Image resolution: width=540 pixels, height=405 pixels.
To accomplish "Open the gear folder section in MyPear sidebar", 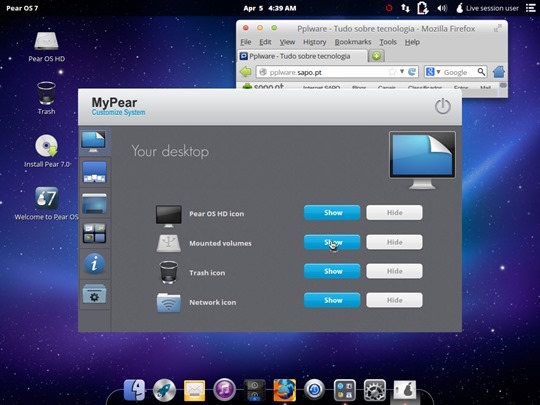I will [x=94, y=294].
